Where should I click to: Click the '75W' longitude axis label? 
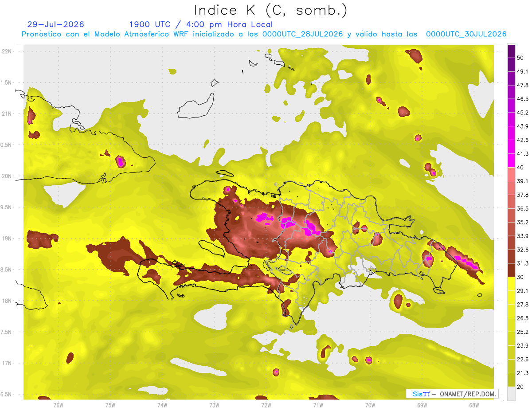pos(110,405)
